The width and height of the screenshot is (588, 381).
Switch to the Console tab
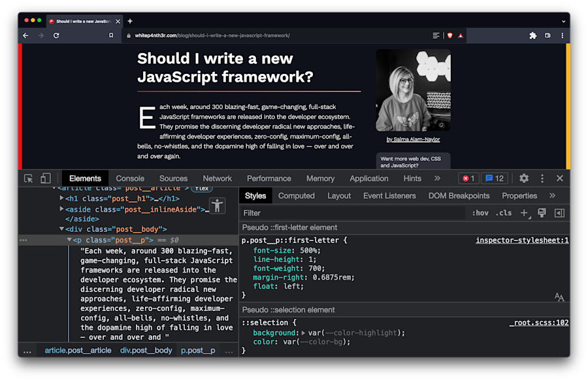point(129,178)
